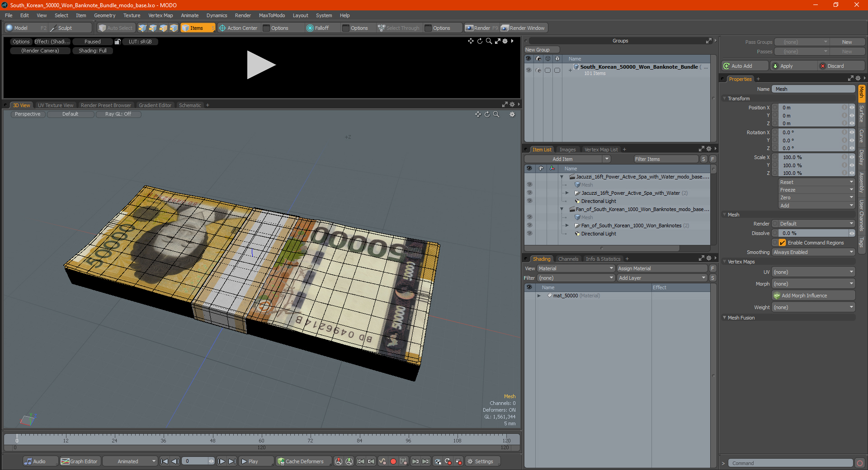
Task: Toggle Options checkbox next to Action Center
Action: pyautogui.click(x=266, y=28)
